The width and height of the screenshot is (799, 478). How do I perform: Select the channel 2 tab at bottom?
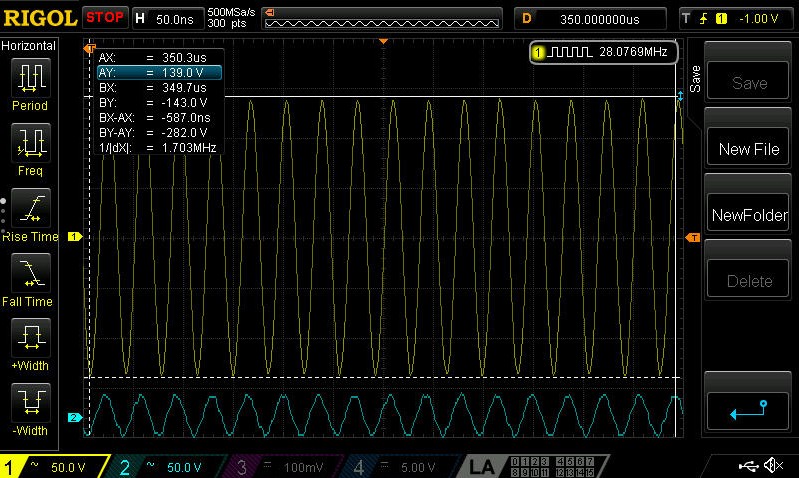coord(166,467)
